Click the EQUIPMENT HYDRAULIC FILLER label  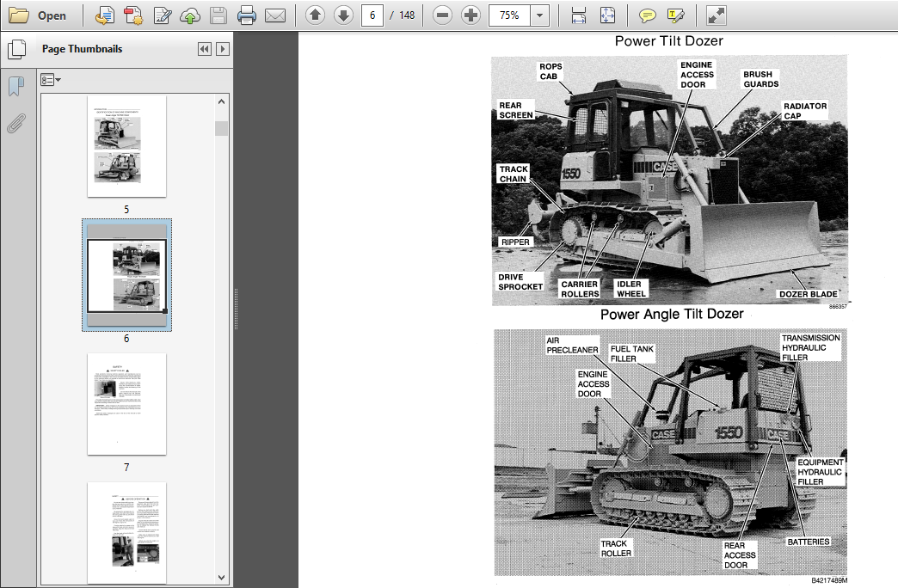pyautogui.click(x=820, y=472)
